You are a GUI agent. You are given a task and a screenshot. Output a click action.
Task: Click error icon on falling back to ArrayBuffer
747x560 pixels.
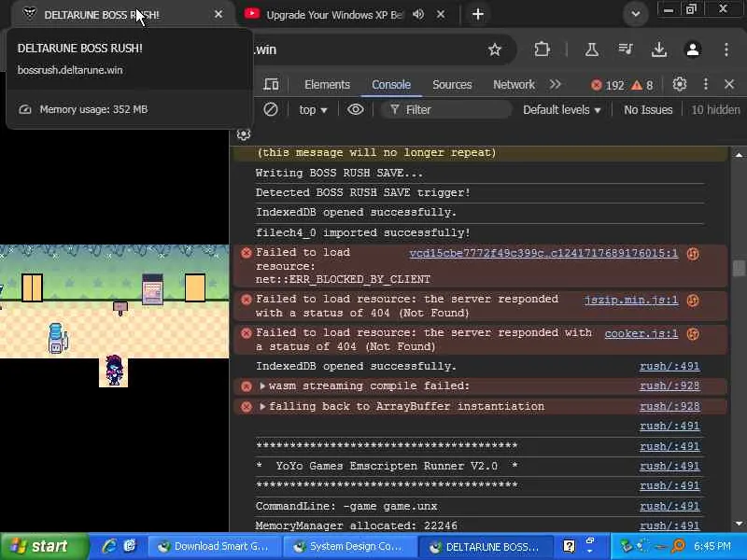pos(247,407)
